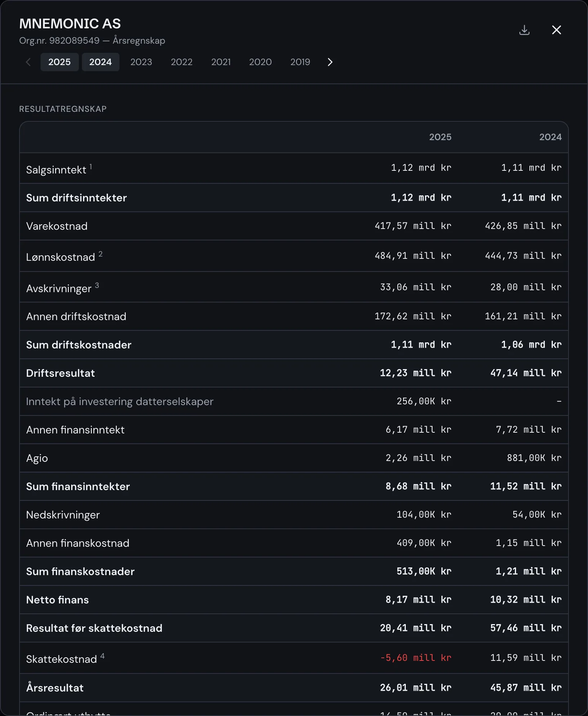The width and height of the screenshot is (588, 716).
Task: Select the Sum driftsinntekter row label
Action: click(77, 198)
